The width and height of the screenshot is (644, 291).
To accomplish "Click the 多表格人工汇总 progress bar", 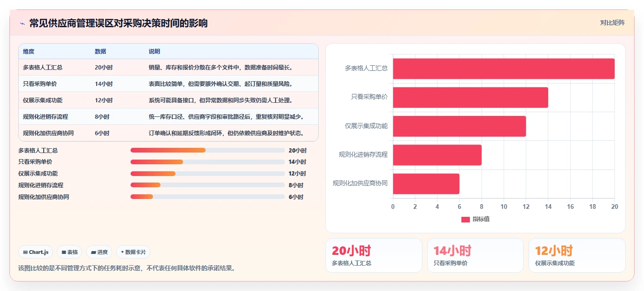I will click(207, 150).
